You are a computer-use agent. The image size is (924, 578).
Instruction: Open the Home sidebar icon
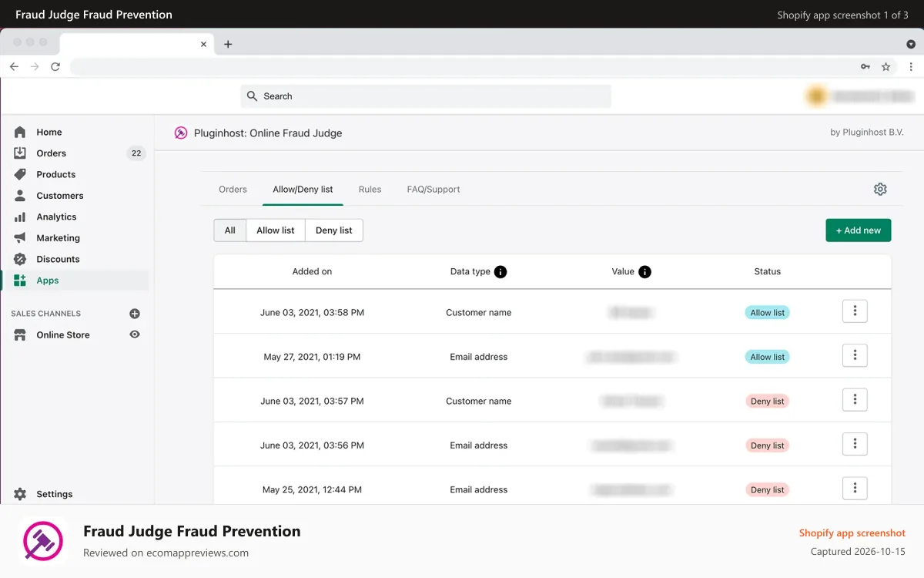click(x=20, y=132)
